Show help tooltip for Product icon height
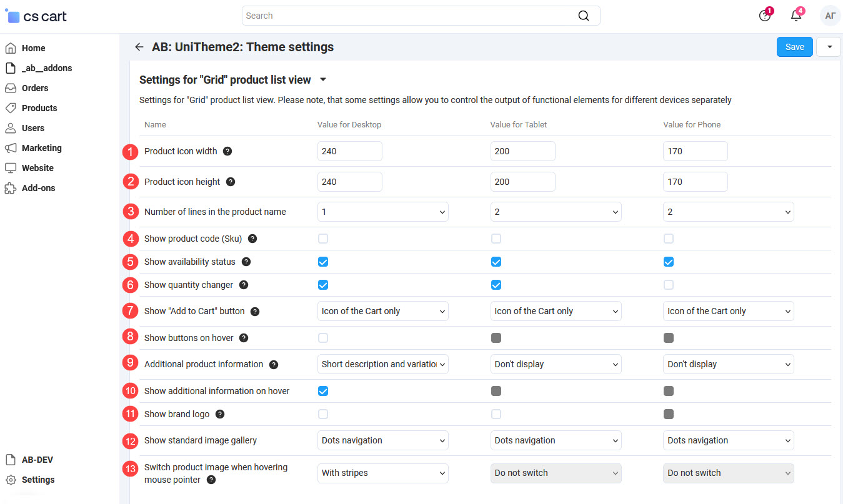Image resolution: width=843 pixels, height=504 pixels. [x=231, y=182]
